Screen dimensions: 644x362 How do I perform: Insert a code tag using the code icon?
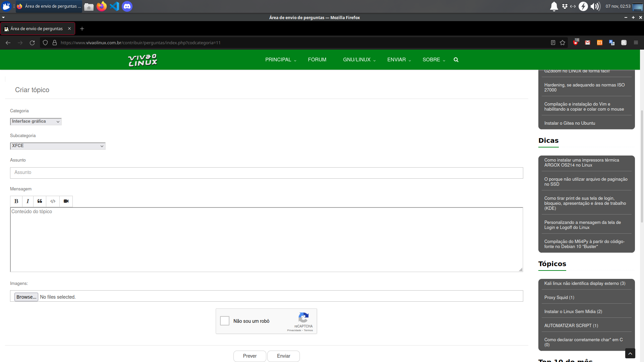point(53,201)
